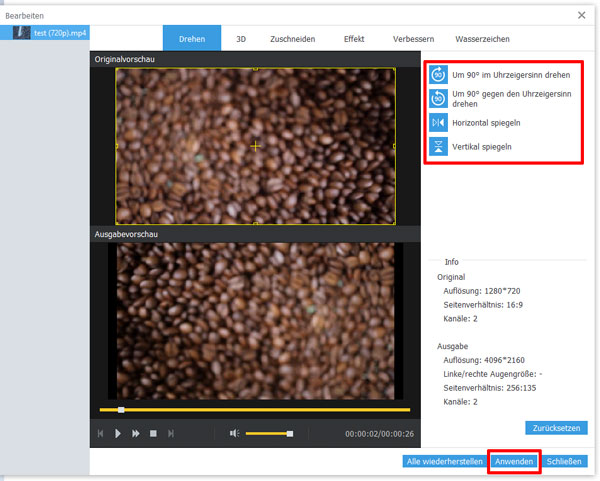The image size is (600, 481).
Task: Click the Originalvorschau heading
Action: click(125, 59)
